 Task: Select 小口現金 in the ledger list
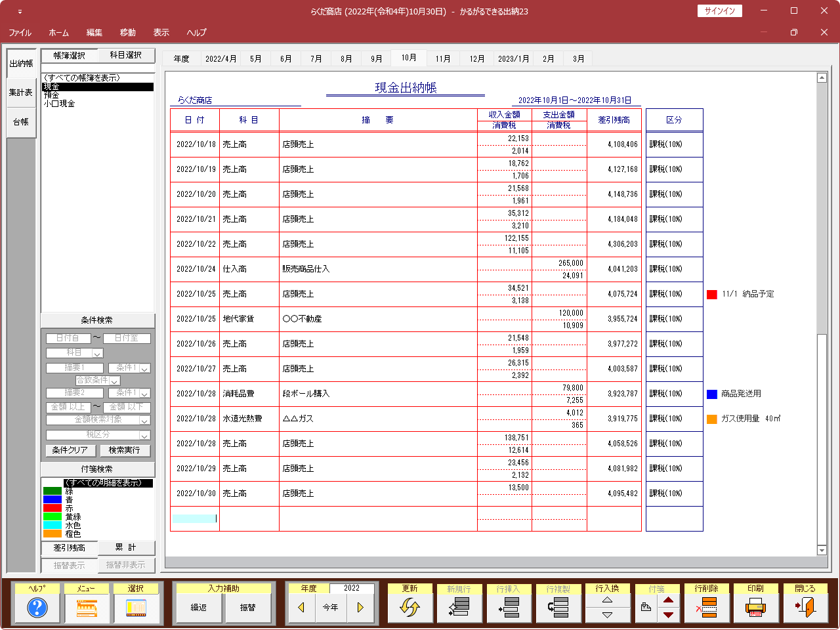97,104
